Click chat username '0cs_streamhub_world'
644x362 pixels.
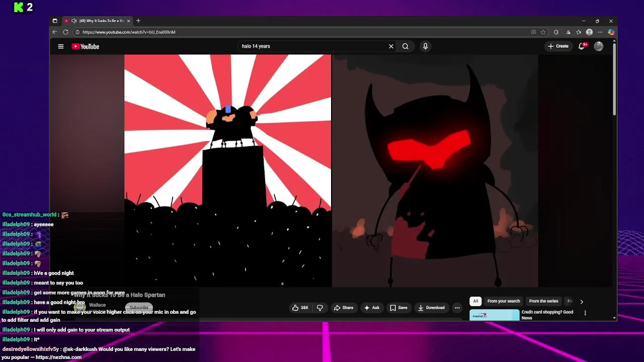[x=29, y=215]
